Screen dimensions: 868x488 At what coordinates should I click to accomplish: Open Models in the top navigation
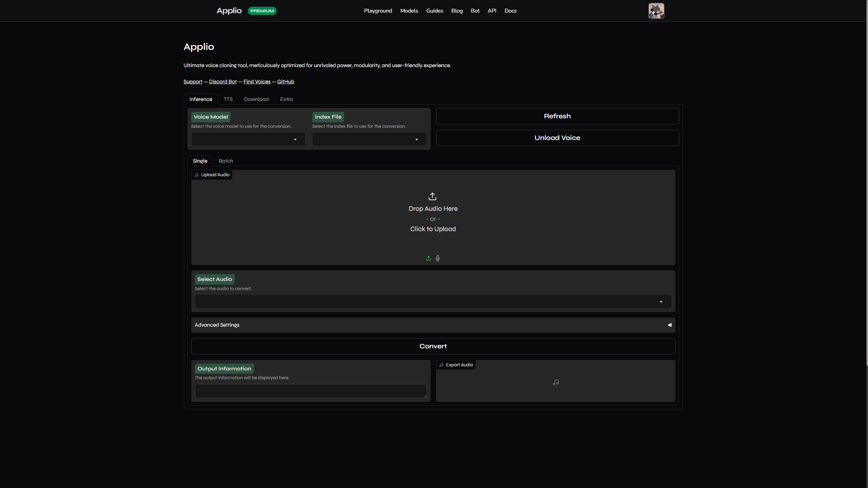pos(409,11)
